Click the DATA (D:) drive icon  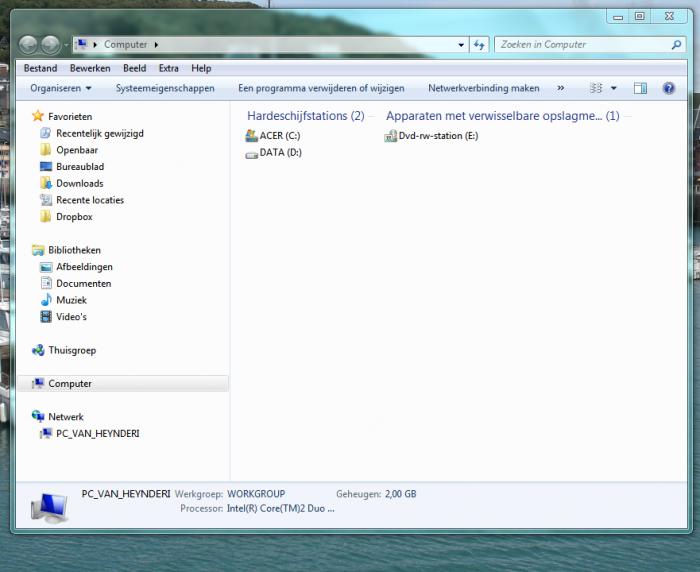tap(251, 154)
